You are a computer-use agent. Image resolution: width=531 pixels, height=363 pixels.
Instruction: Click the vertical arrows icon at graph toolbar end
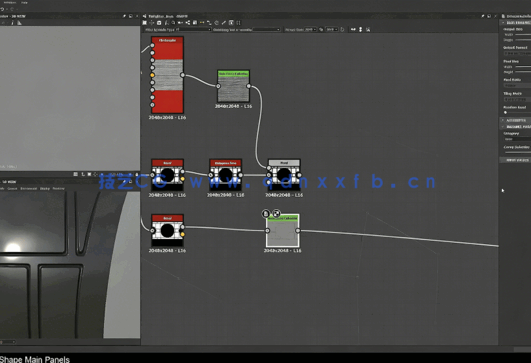pos(360,29)
